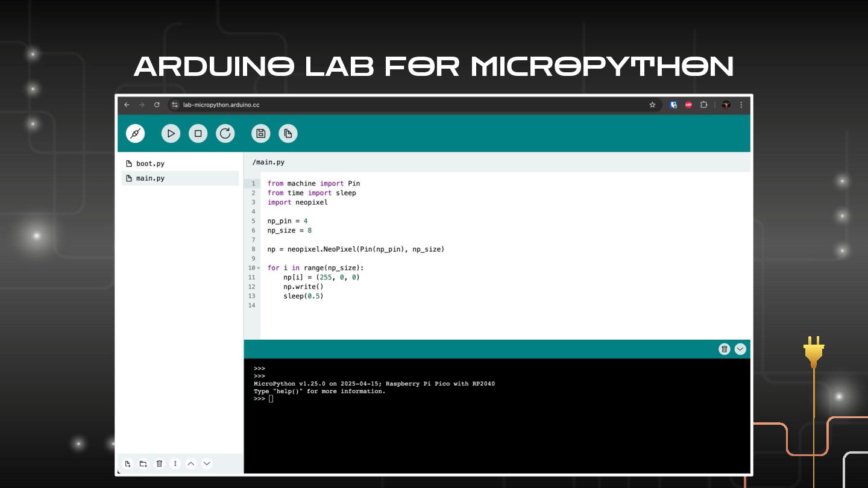Click the neopixel.NeoPixel(Pin(np_pin), np_size) line
The height and width of the screenshot is (488, 868).
click(x=356, y=249)
